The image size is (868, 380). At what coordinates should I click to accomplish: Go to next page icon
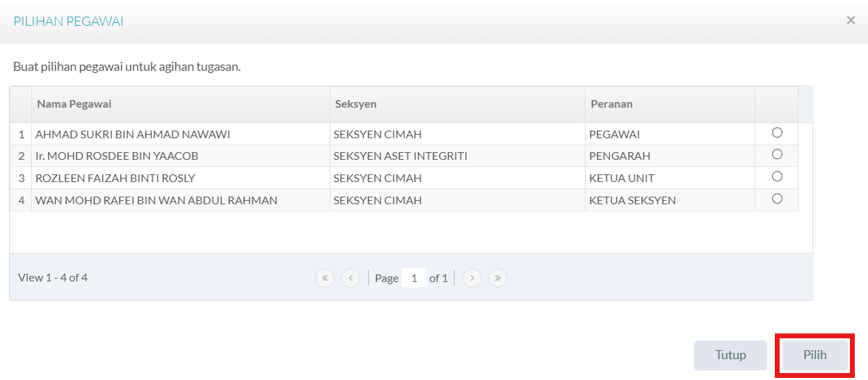(472, 278)
